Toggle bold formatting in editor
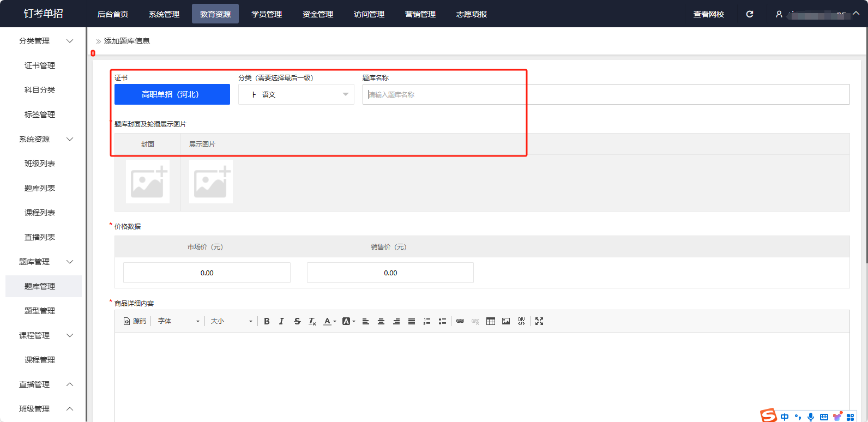The height and width of the screenshot is (422, 868). click(x=267, y=321)
